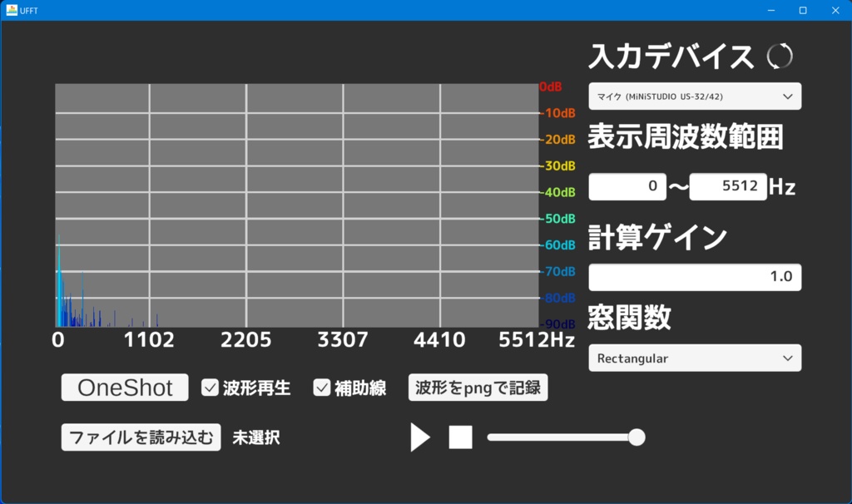The height and width of the screenshot is (504, 852).
Task: Disable the 補助線 gridline option
Action: (x=320, y=386)
